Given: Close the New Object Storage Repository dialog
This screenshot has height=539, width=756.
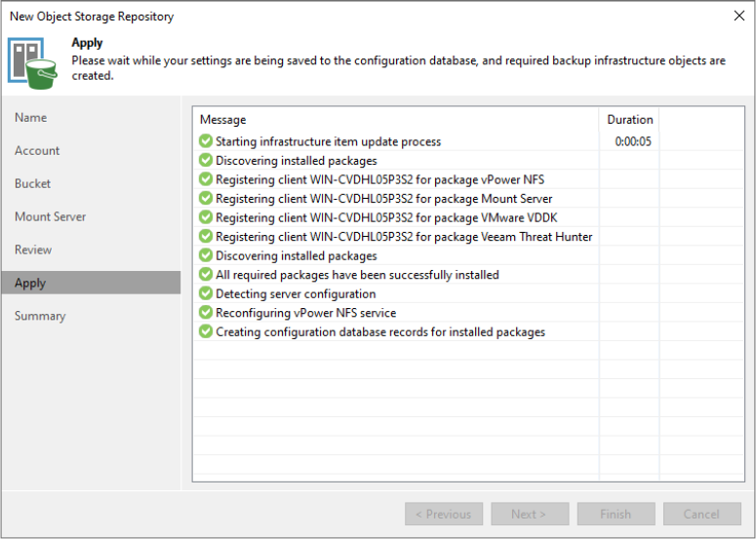Looking at the screenshot, I should click(x=739, y=16).
